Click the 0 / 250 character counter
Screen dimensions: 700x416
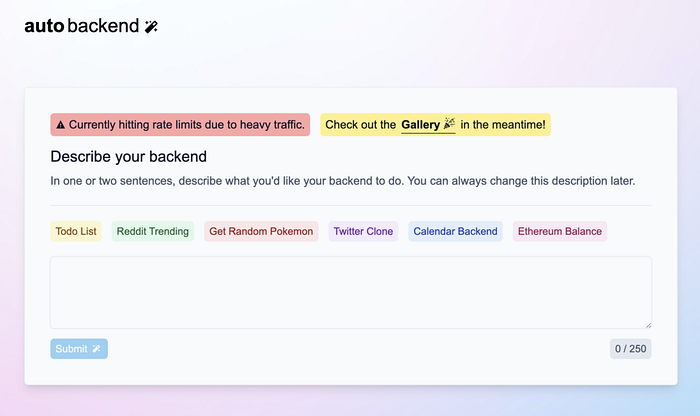[x=630, y=349]
